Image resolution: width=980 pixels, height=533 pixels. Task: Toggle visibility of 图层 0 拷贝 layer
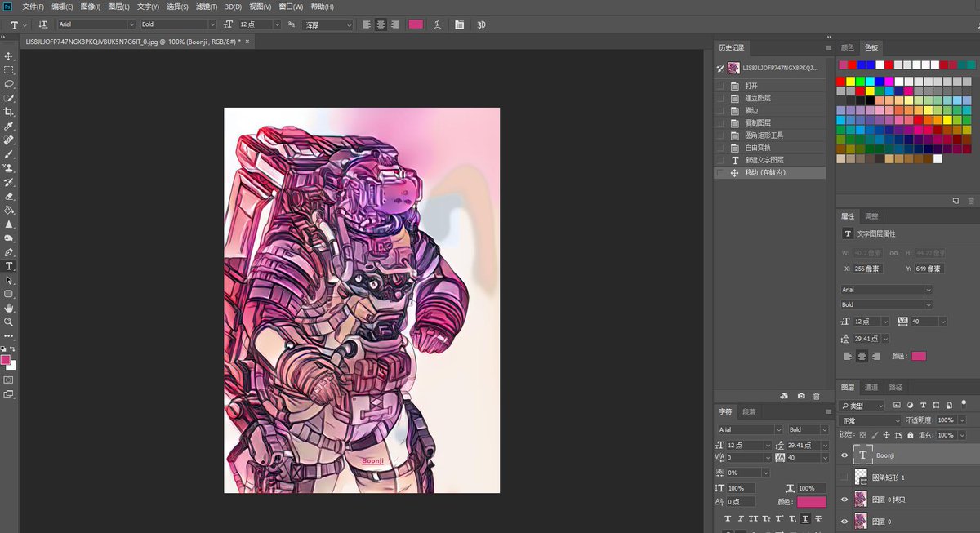844,499
